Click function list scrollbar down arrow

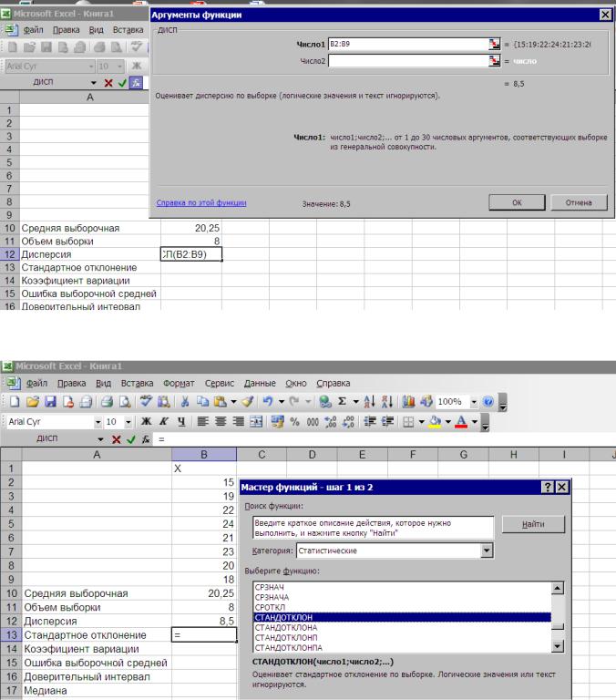(558, 645)
